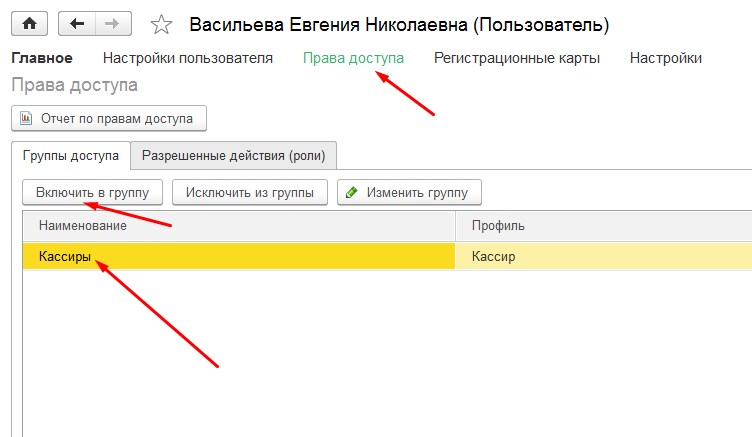Viewport: 752px width, 437px height.
Task: Sort by the Профиль column header
Action: (x=603, y=225)
